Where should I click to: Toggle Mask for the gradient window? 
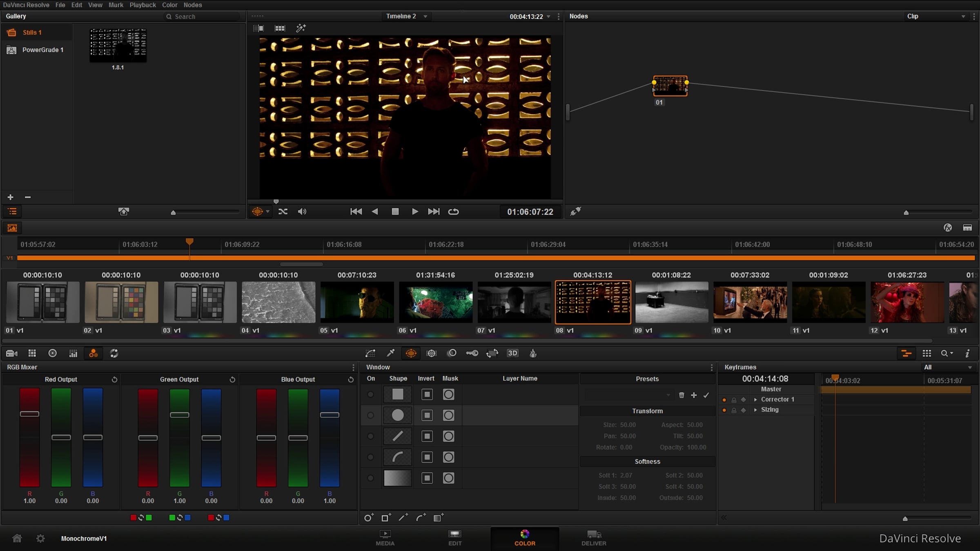448,478
